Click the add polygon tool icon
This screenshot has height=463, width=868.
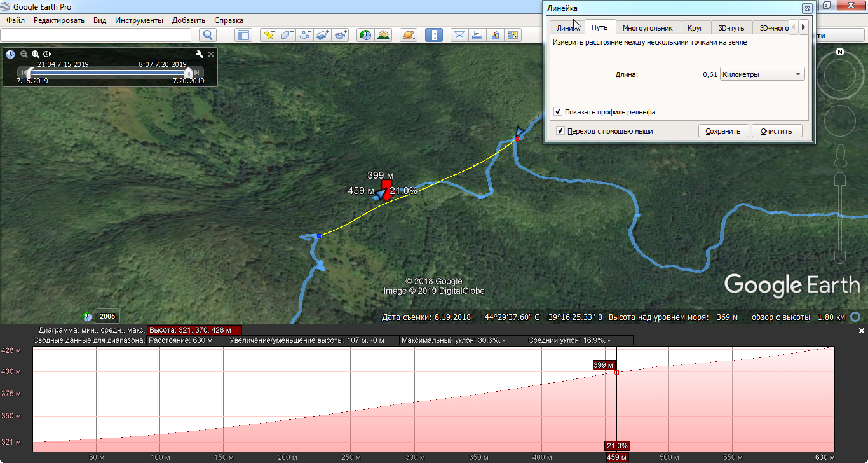coord(287,35)
